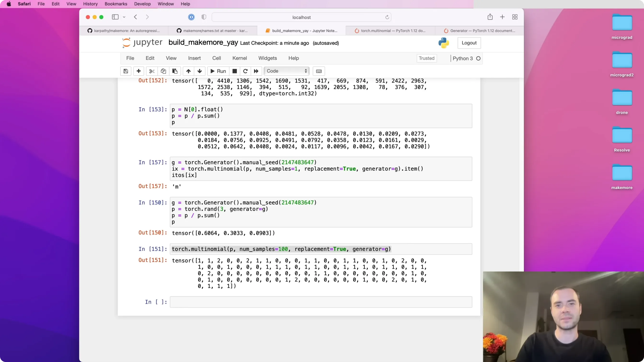Image resolution: width=644 pixels, height=362 pixels.
Task: Click the Jupyter logo
Action: click(x=142, y=42)
